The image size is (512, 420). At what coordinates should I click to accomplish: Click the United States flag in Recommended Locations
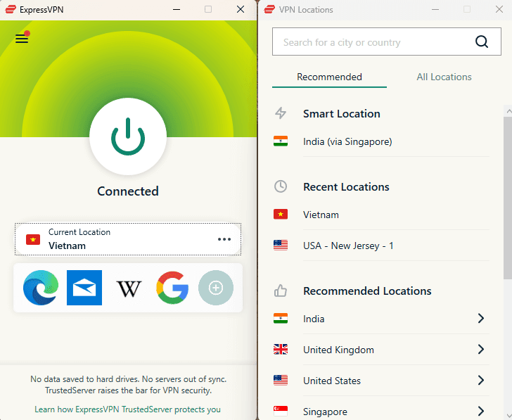281,380
